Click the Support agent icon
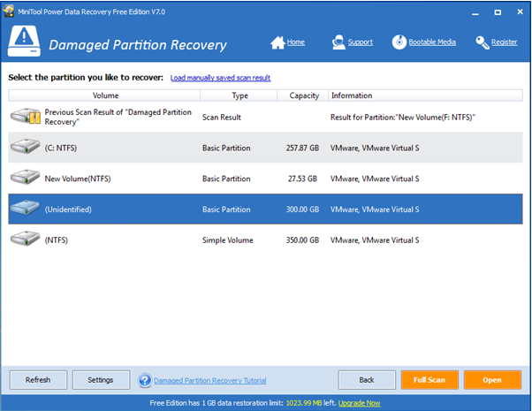 click(x=338, y=42)
